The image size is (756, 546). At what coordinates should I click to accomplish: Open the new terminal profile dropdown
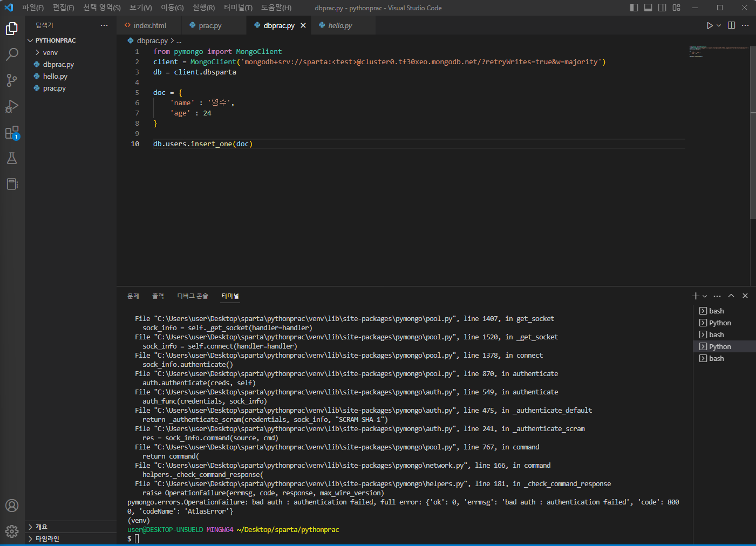705,296
